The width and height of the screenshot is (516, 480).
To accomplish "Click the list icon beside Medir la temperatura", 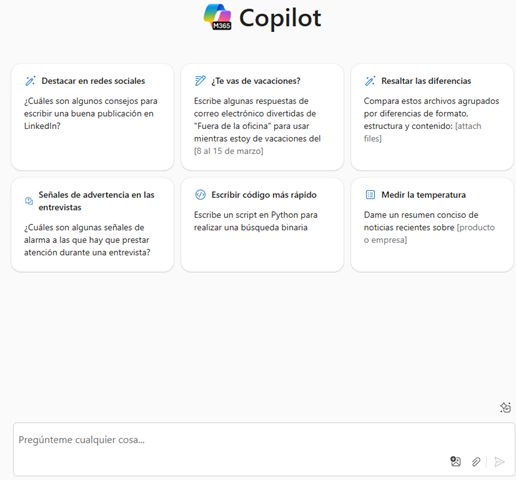I will click(370, 195).
